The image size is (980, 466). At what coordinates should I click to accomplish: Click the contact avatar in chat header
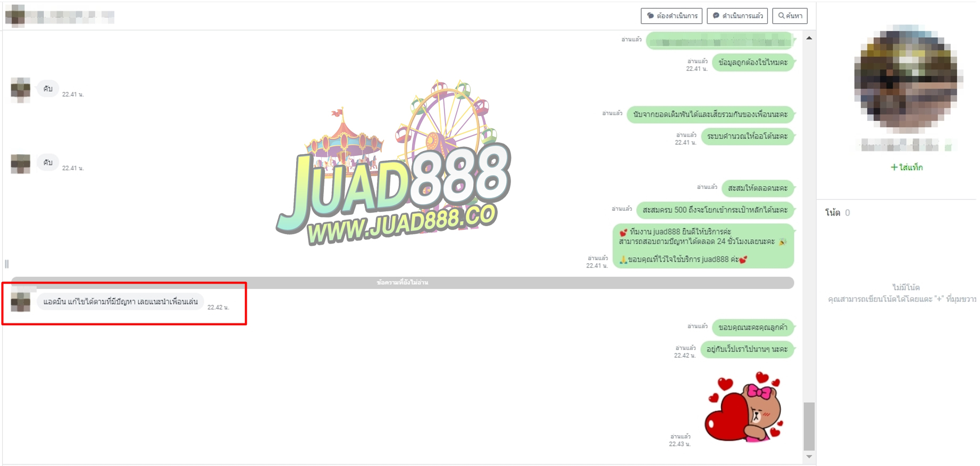tap(15, 16)
